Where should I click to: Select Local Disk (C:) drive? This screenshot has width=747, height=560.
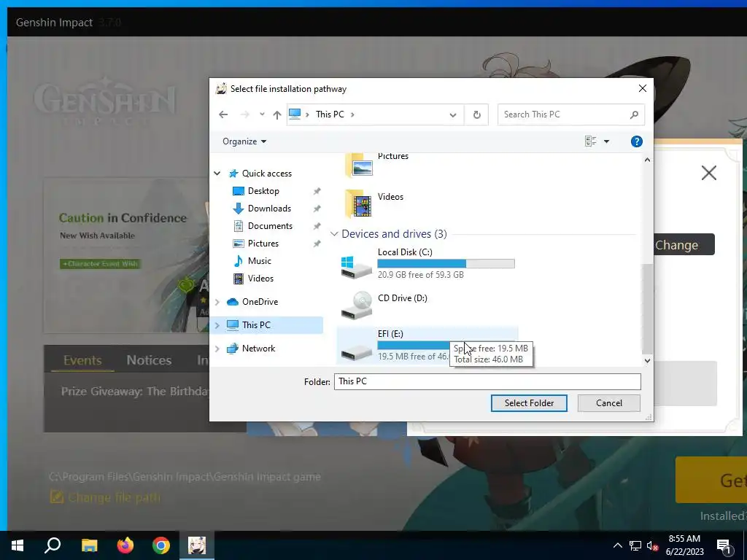click(x=427, y=262)
